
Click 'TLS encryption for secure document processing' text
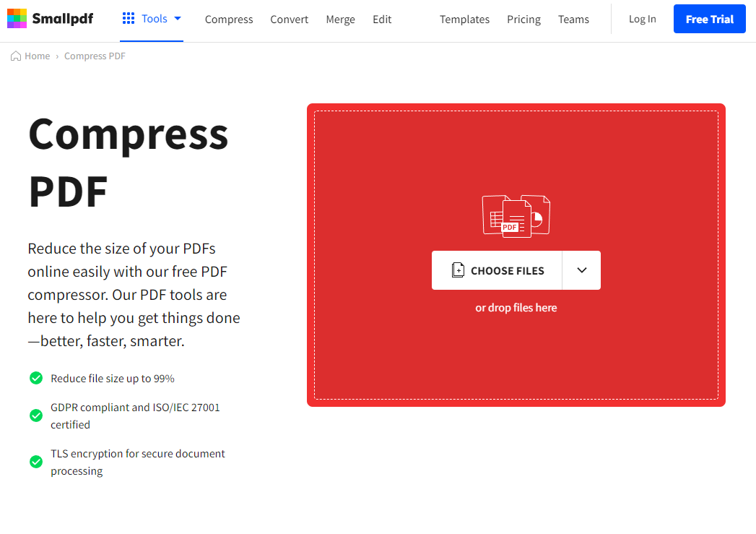(x=137, y=462)
